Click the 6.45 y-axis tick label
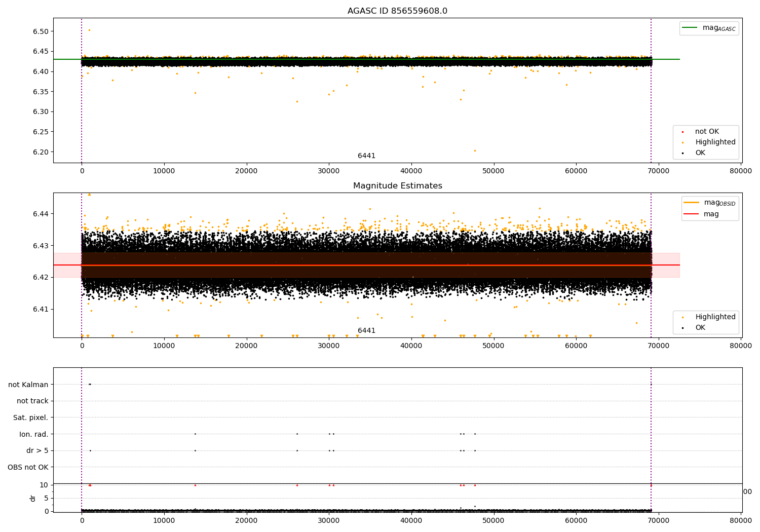760x532 pixels. 41,52
